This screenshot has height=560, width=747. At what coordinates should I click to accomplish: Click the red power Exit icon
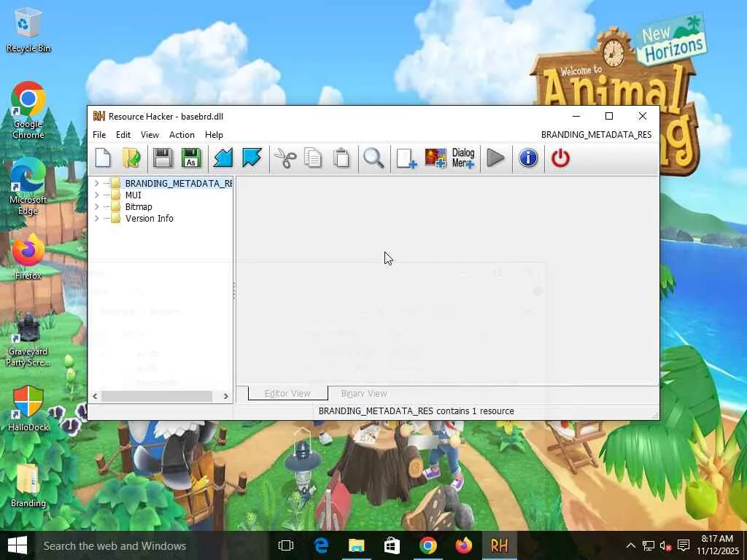[560, 158]
